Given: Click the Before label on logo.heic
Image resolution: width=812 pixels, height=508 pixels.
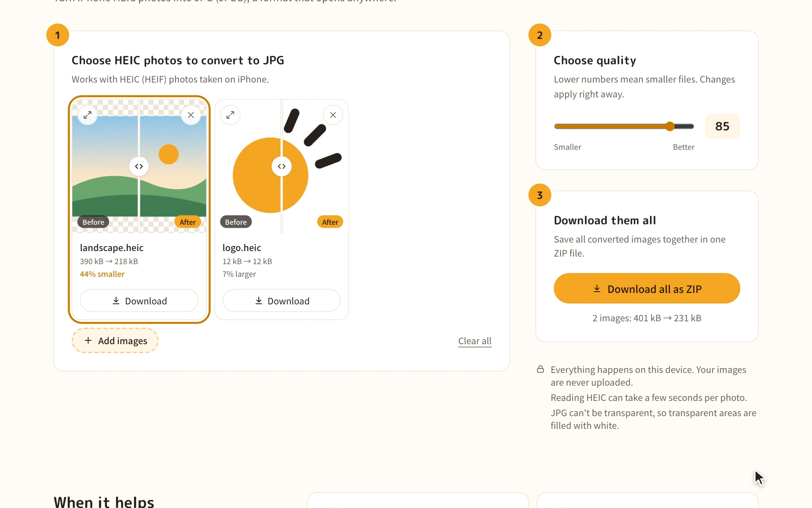Looking at the screenshot, I should [x=236, y=222].
